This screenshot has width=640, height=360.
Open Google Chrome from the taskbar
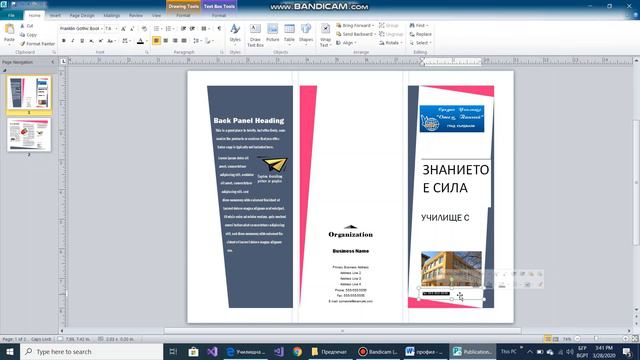pyautogui.click(x=297, y=351)
